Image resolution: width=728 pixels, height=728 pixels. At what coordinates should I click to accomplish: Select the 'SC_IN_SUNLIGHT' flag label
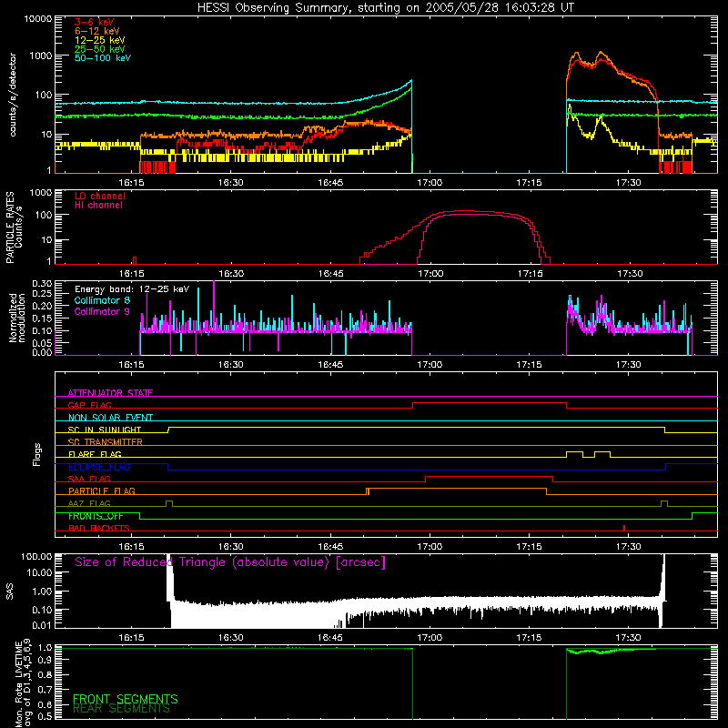pyautogui.click(x=105, y=430)
